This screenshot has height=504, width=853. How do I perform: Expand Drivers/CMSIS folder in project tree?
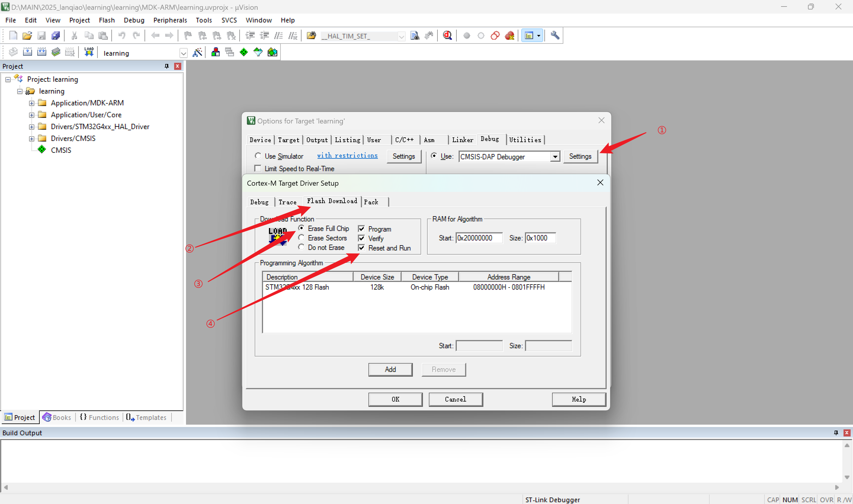click(32, 139)
